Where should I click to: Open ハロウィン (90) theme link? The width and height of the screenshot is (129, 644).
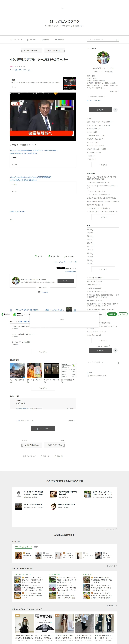93,142
